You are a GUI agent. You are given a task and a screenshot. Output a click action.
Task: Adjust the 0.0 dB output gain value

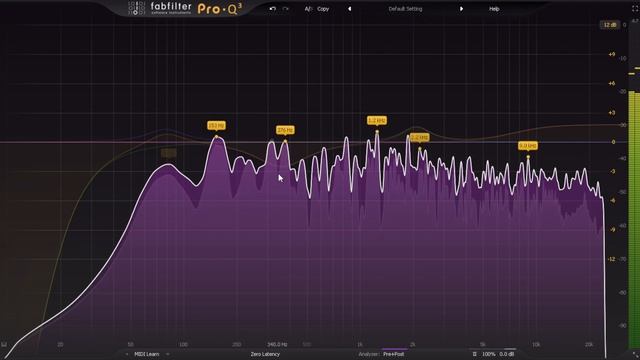click(x=507, y=354)
